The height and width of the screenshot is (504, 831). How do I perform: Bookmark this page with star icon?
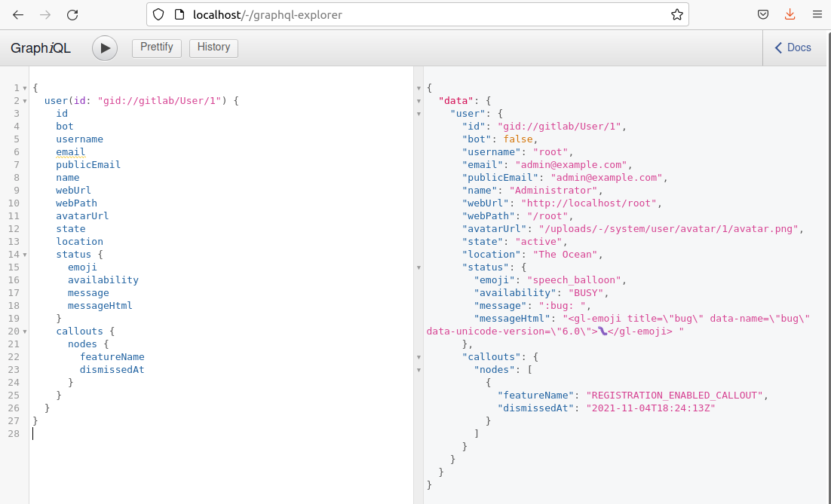click(x=676, y=14)
